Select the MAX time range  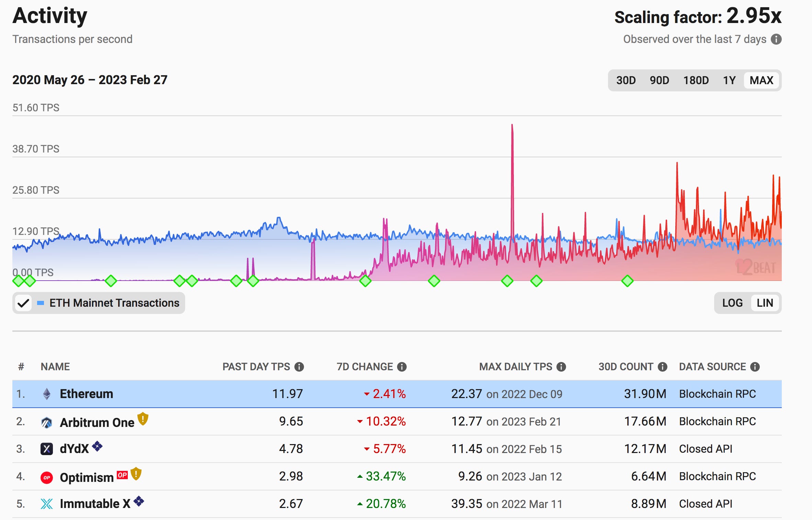point(761,80)
